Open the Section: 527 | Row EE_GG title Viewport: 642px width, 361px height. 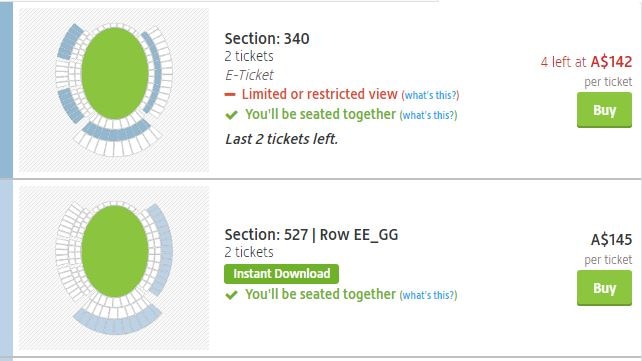pyautogui.click(x=311, y=235)
